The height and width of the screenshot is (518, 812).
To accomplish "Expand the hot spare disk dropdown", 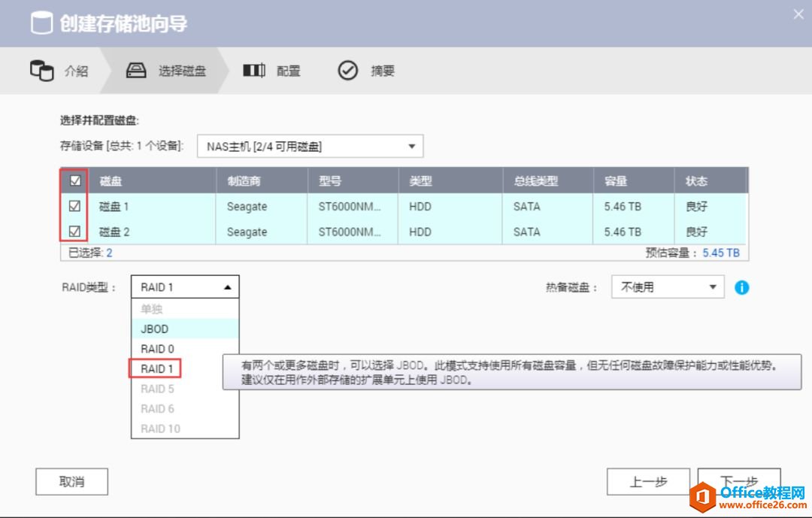I will (667, 287).
